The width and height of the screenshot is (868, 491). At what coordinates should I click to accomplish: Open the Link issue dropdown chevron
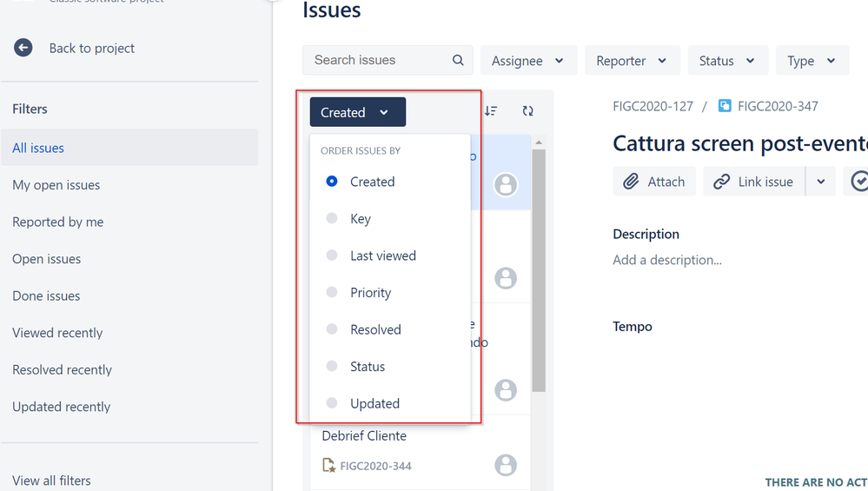tap(821, 182)
